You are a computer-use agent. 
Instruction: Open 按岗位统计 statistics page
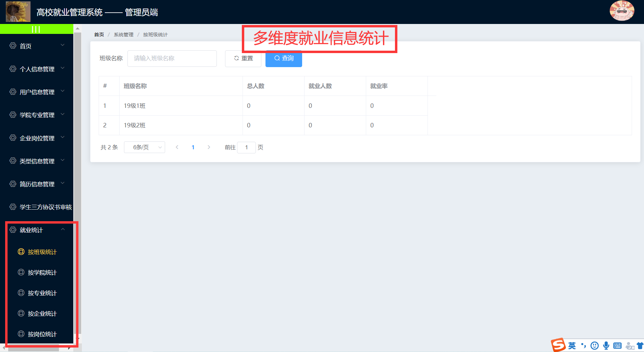point(42,334)
